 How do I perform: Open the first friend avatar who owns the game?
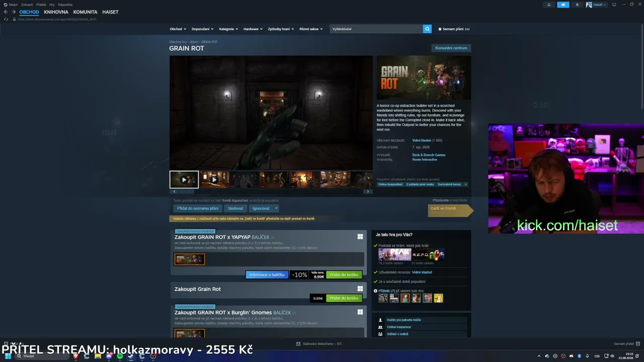point(383,298)
